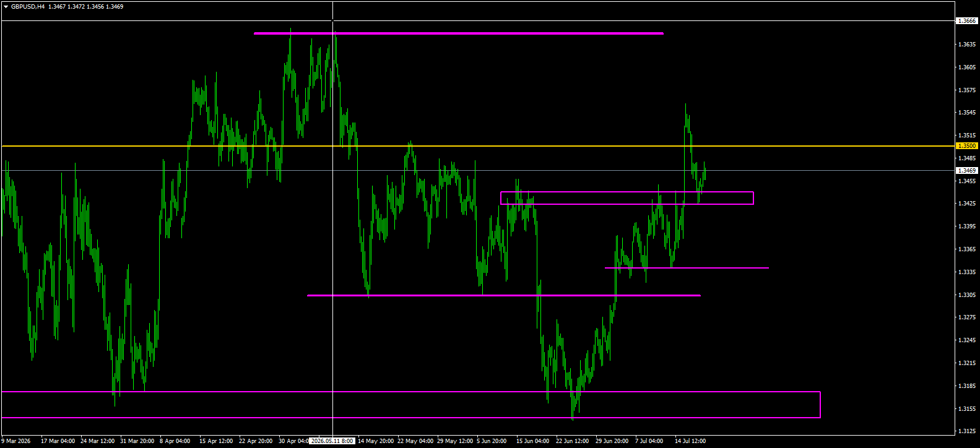The height and width of the screenshot is (448, 980).
Task: Select the yellow horizontal line on the chart
Action: pyautogui.click(x=478, y=146)
